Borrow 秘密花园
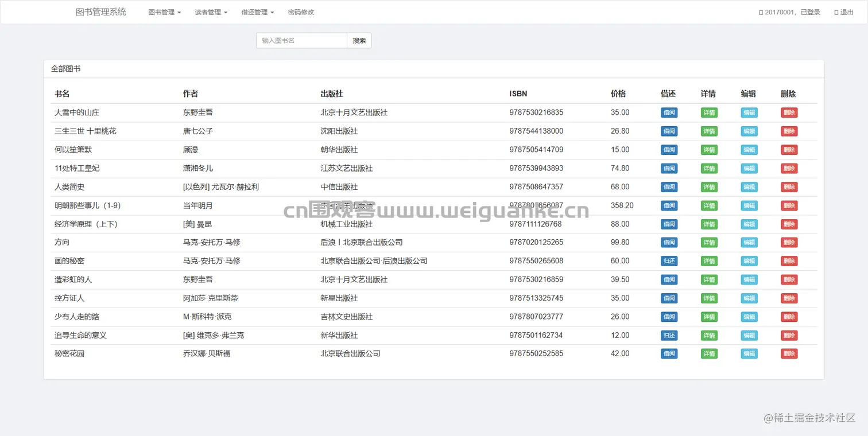This screenshot has width=868, height=436. coord(669,354)
